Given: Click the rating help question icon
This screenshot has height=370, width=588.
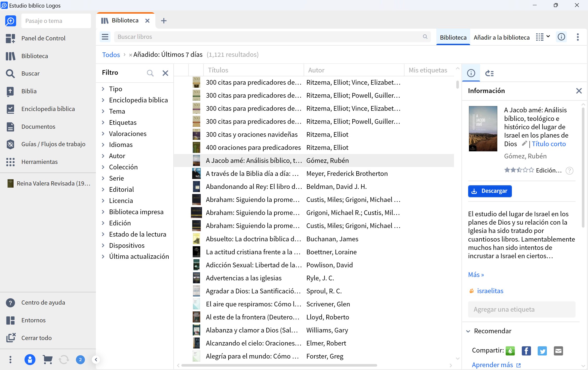Looking at the screenshot, I should coord(569,171).
